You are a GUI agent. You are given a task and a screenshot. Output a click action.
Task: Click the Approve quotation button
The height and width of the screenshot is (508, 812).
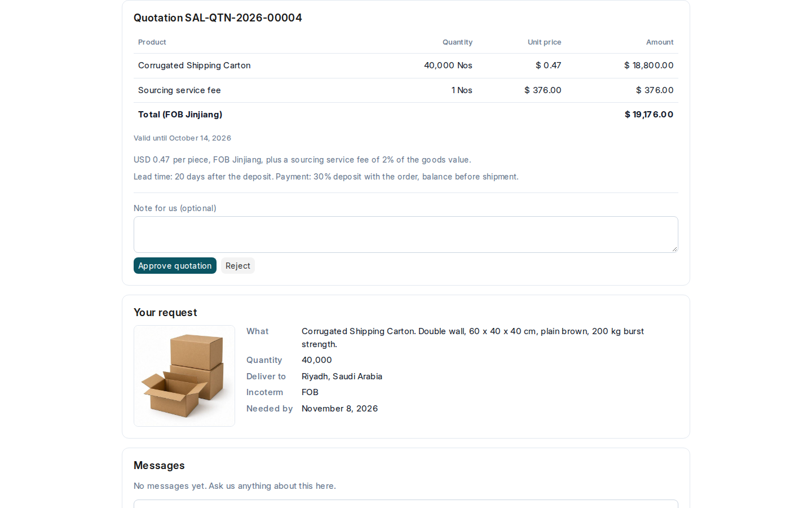tap(175, 266)
